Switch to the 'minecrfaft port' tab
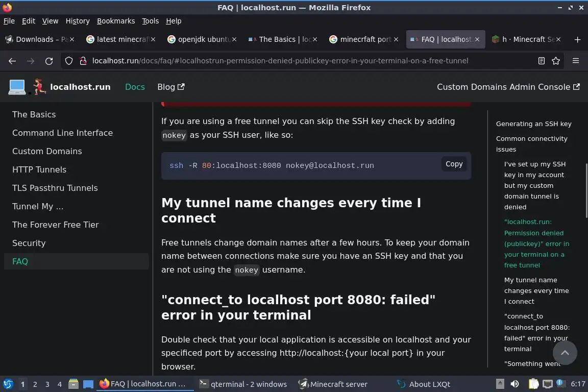Viewport: 588px width, 392px height. (x=363, y=39)
